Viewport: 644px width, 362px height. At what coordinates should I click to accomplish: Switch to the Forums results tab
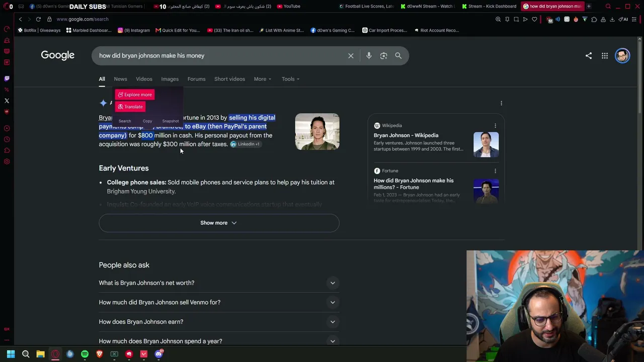(x=196, y=79)
